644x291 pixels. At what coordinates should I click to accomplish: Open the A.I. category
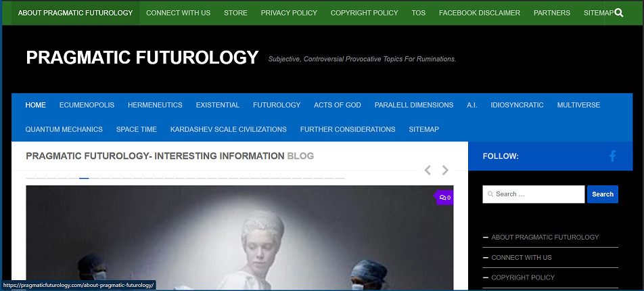click(472, 105)
